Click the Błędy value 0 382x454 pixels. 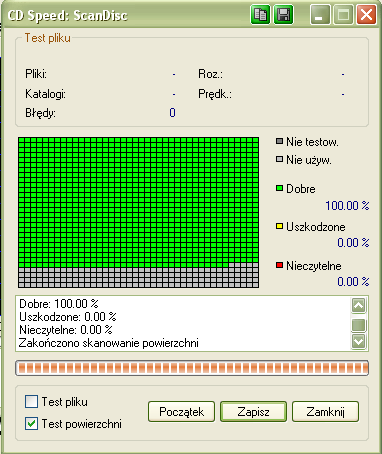click(x=172, y=113)
